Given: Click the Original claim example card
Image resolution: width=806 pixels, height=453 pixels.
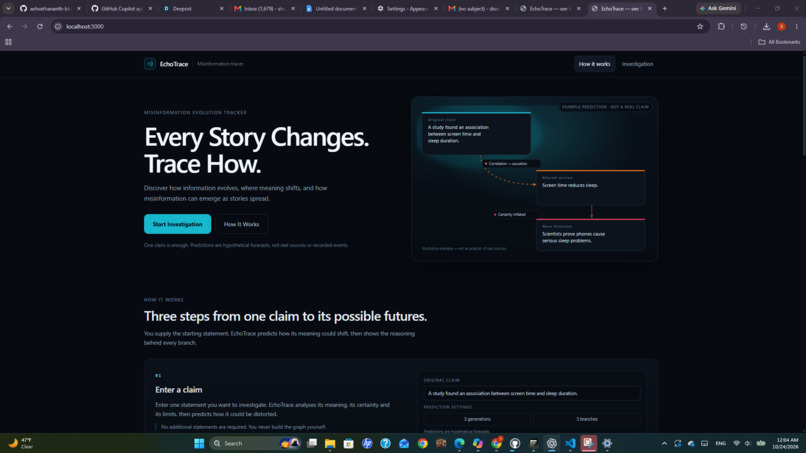Looking at the screenshot, I should (476, 133).
